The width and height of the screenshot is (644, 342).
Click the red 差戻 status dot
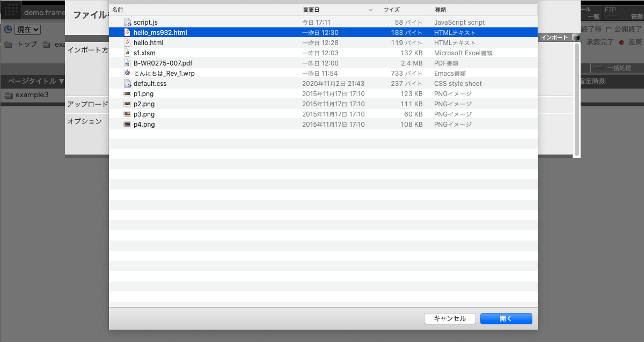pos(621,43)
